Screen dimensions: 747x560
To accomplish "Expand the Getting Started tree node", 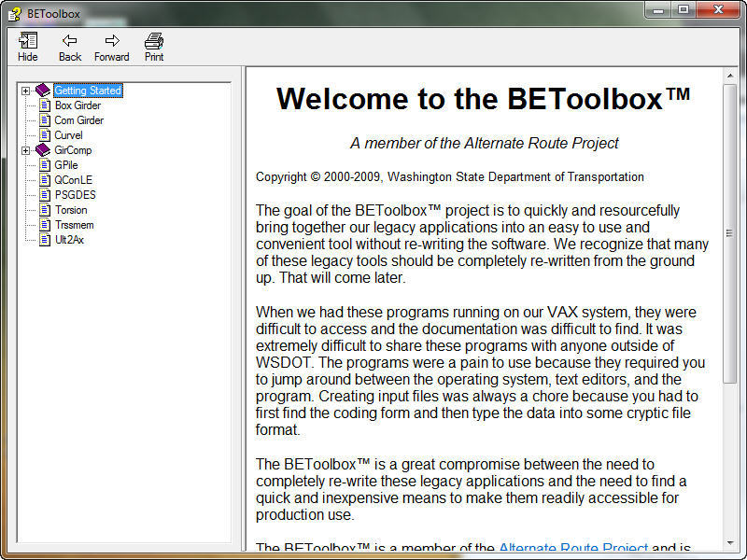I will coord(26,91).
